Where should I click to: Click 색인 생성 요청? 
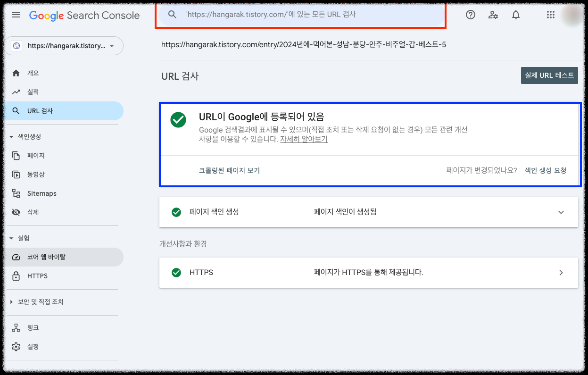pyautogui.click(x=546, y=170)
